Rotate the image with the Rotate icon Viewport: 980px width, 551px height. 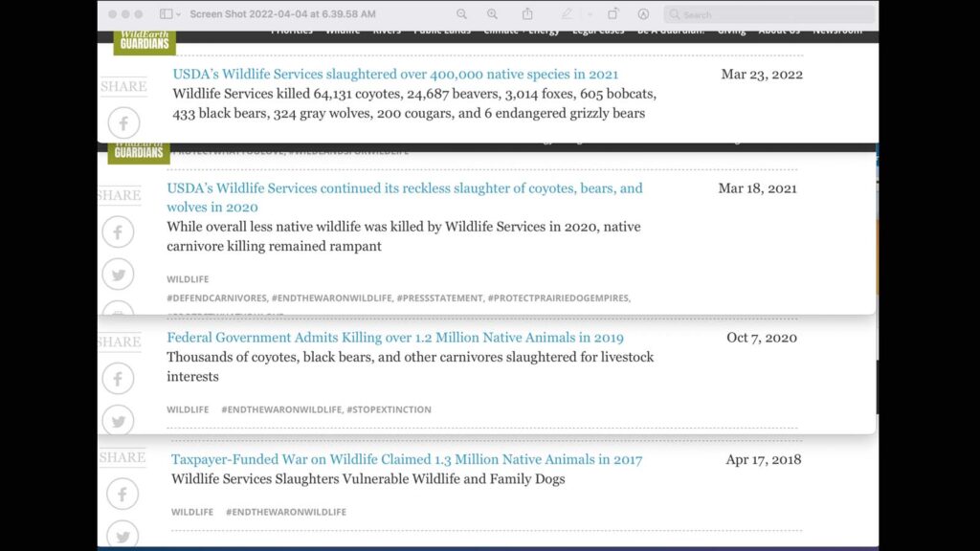pos(612,13)
